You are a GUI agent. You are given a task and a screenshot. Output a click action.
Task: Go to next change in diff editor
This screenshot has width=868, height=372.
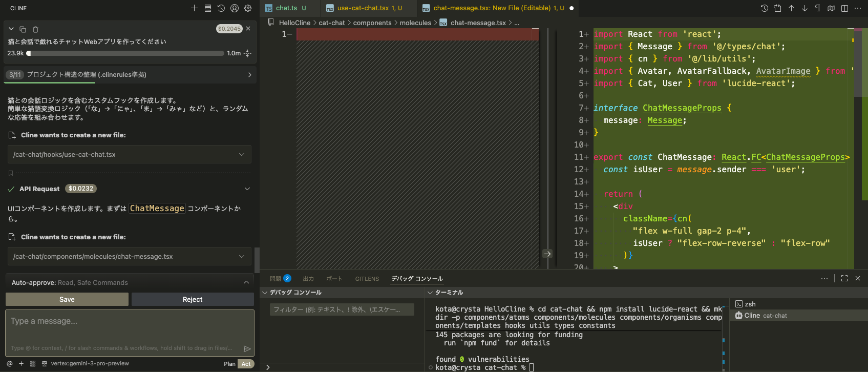(805, 8)
